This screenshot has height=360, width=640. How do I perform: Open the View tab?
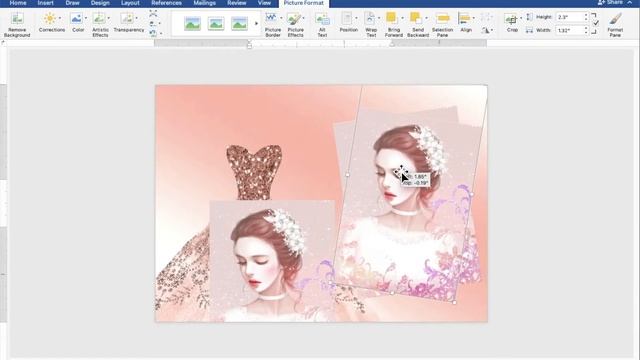(x=264, y=3)
